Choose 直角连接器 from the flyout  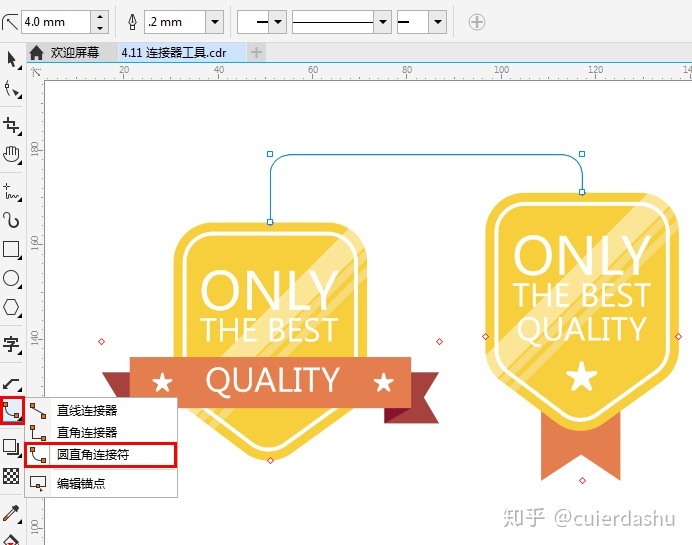(101, 432)
